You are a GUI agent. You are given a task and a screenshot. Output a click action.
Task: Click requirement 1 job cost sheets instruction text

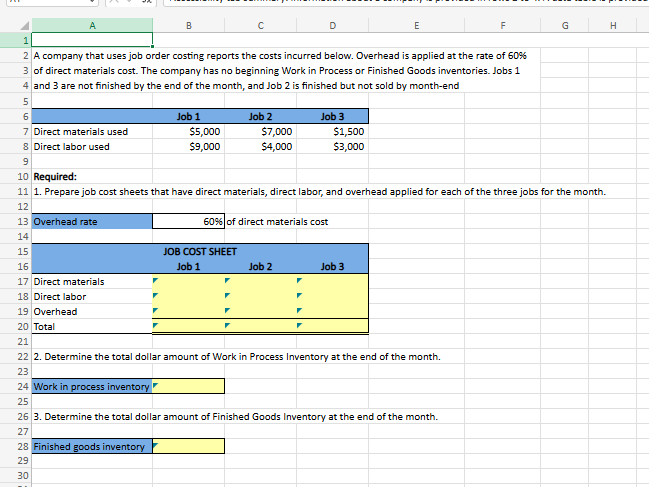(x=320, y=192)
